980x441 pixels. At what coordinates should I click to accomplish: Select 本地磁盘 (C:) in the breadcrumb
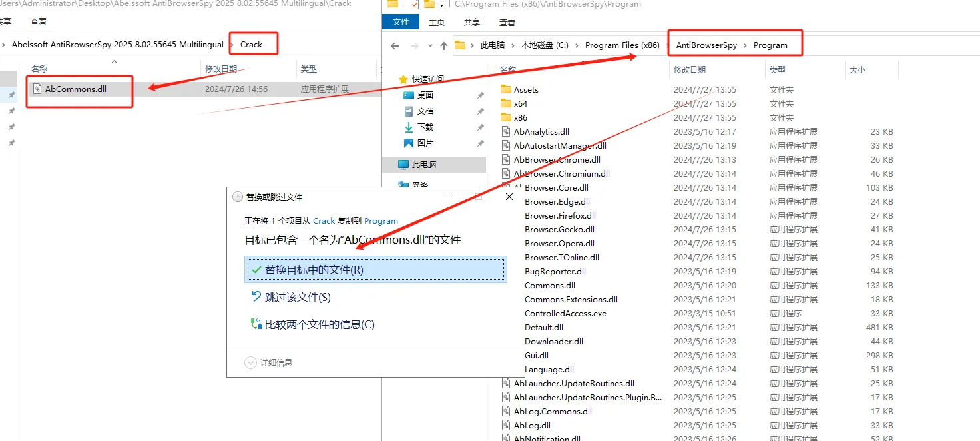pyautogui.click(x=545, y=45)
